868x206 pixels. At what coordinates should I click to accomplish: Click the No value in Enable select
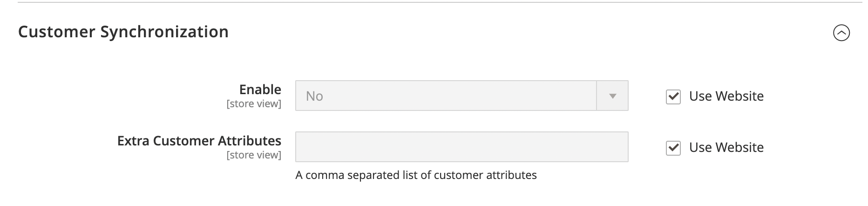click(314, 96)
